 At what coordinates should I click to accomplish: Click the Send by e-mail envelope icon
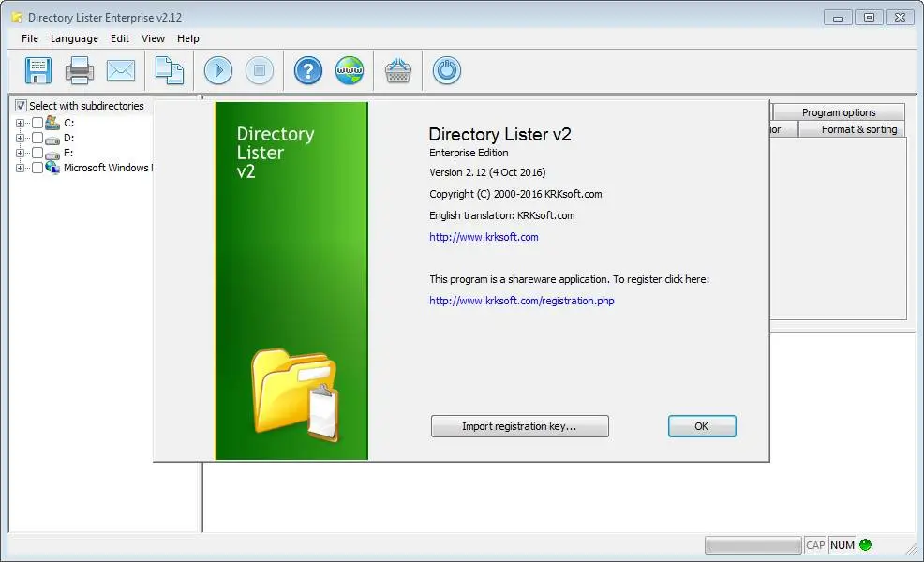pos(121,70)
